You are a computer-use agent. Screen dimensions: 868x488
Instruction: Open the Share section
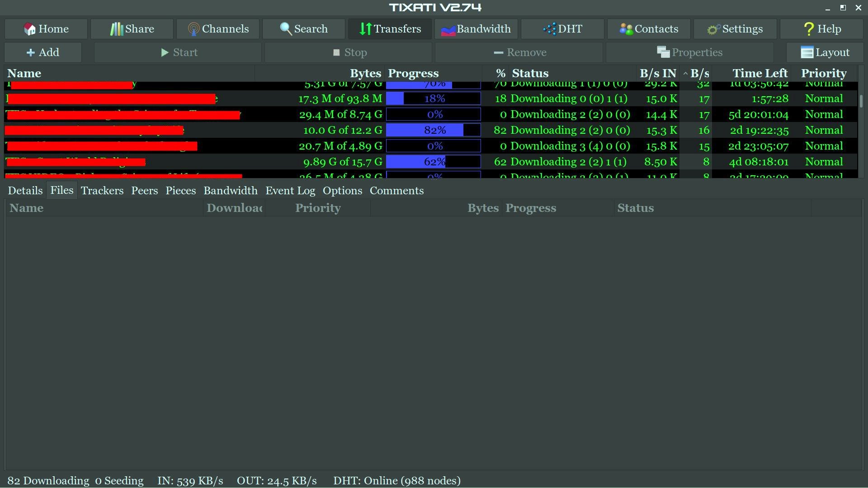[132, 29]
